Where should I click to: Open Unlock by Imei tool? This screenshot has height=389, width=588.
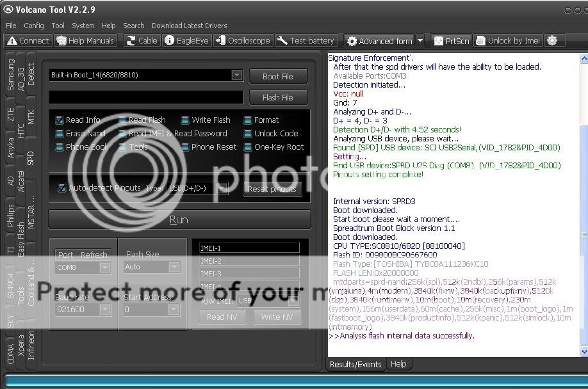(508, 41)
